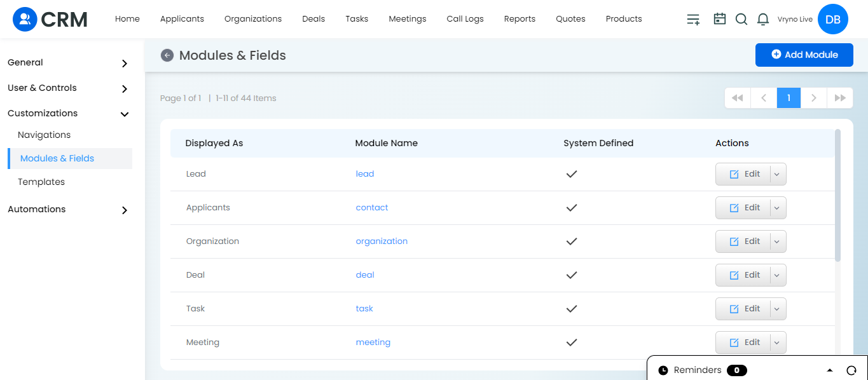This screenshot has width=868, height=380.
Task: Go to the Reports tab
Action: pos(520,19)
